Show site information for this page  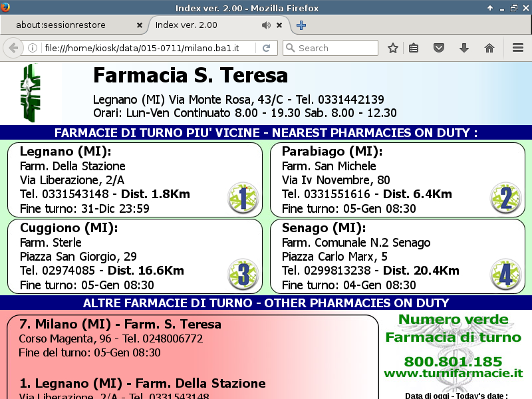[32, 48]
